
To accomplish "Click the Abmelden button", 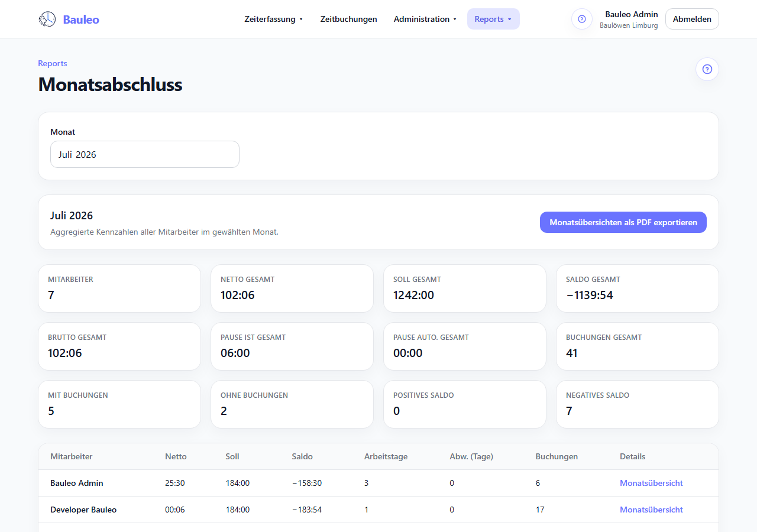I will tap(692, 19).
